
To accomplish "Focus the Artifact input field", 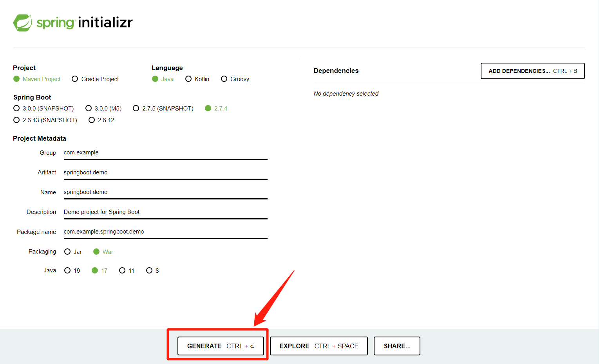I will pyautogui.click(x=165, y=173).
